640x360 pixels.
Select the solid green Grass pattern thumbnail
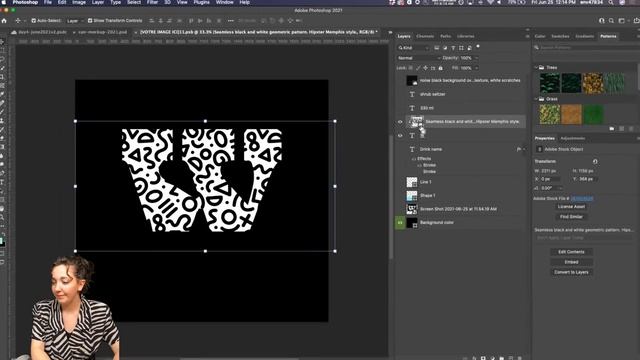click(593, 114)
